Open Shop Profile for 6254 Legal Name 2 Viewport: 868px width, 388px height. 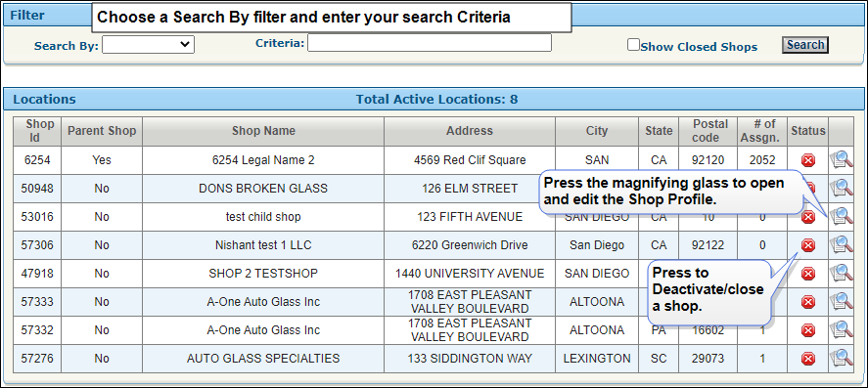[x=842, y=160]
